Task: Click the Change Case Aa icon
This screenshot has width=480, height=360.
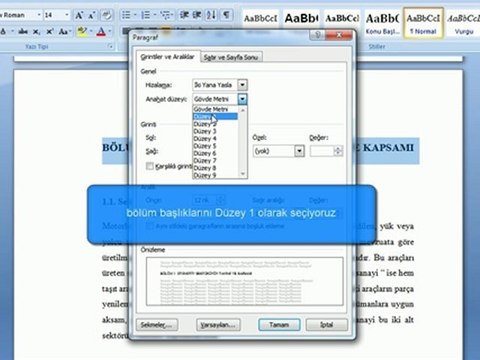Action: click(63, 32)
